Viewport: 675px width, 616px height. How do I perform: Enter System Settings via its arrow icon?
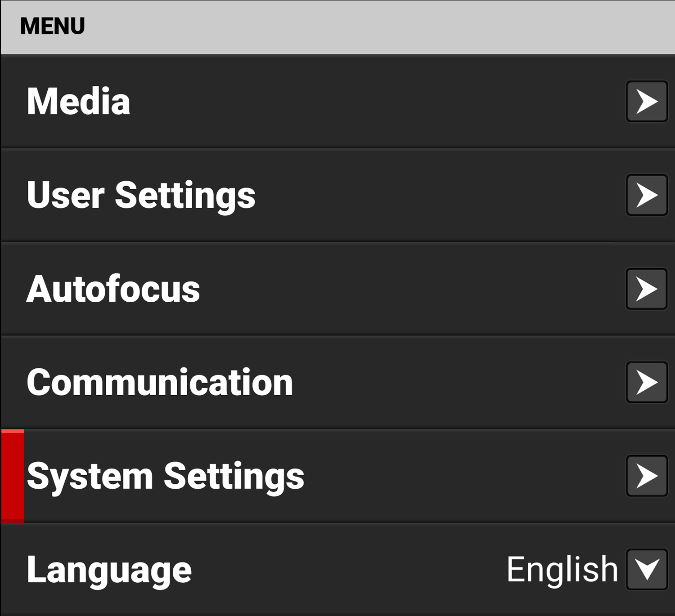[647, 476]
